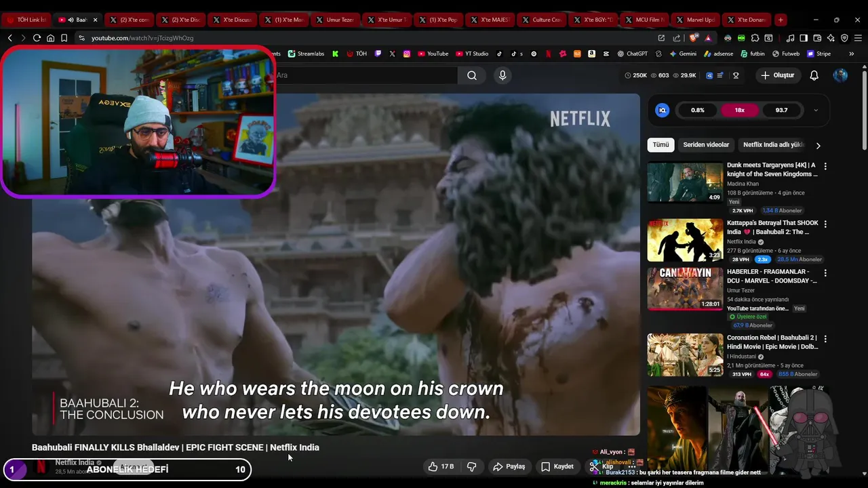Click the YouTube search magnifier button
Screen dimensions: 868x488
[472, 75]
